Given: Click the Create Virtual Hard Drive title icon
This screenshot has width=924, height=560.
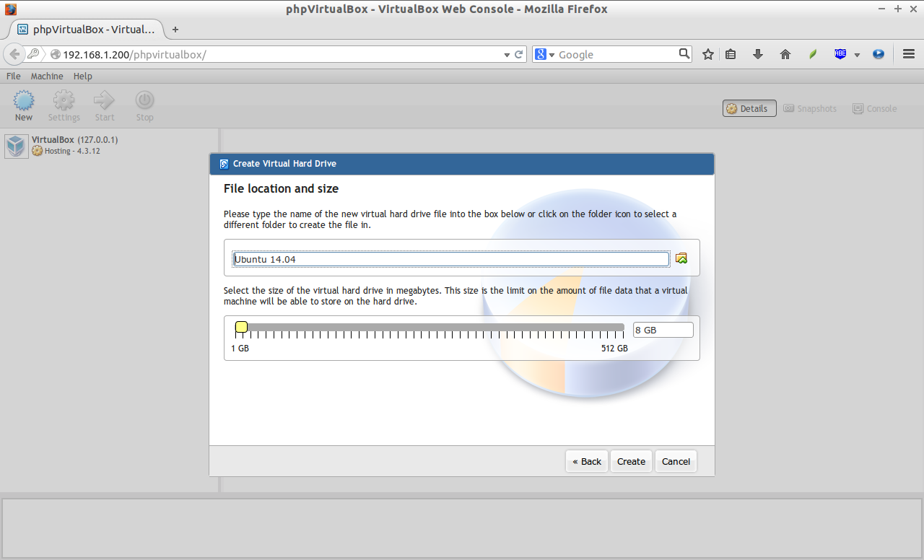Looking at the screenshot, I should point(224,164).
